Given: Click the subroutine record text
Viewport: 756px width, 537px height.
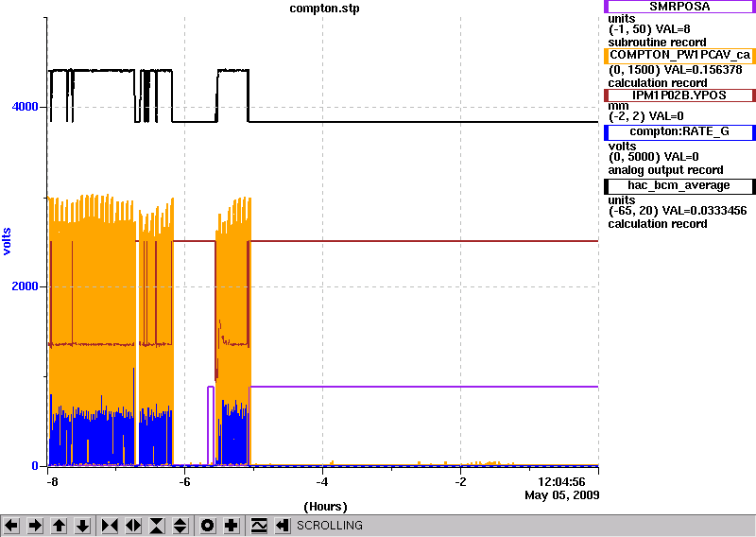Looking at the screenshot, I should pyautogui.click(x=657, y=43).
